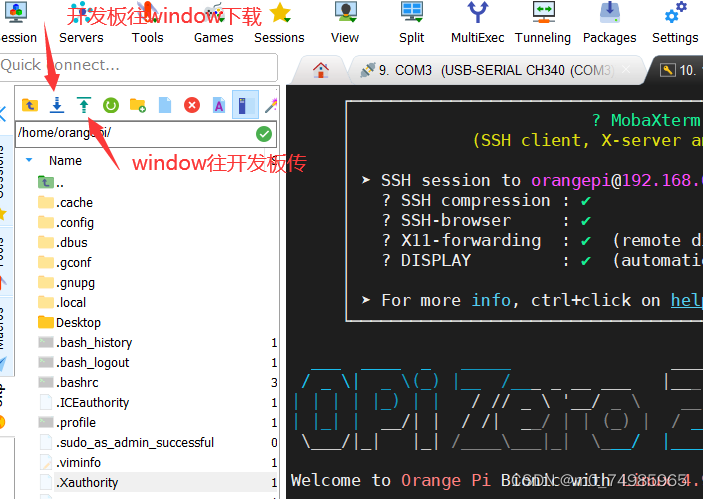
Task: Select the .Xauthority file
Action: pyautogui.click(x=78, y=482)
